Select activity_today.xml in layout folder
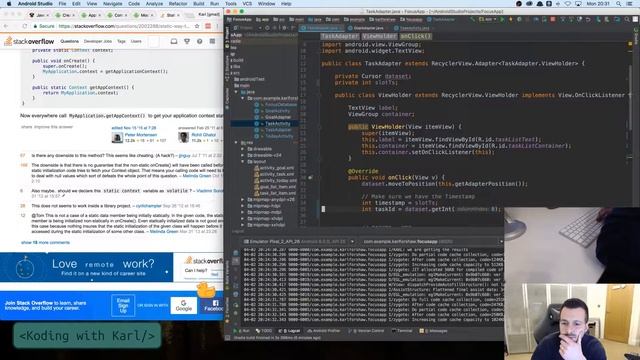The height and width of the screenshot is (360, 640). (278, 180)
